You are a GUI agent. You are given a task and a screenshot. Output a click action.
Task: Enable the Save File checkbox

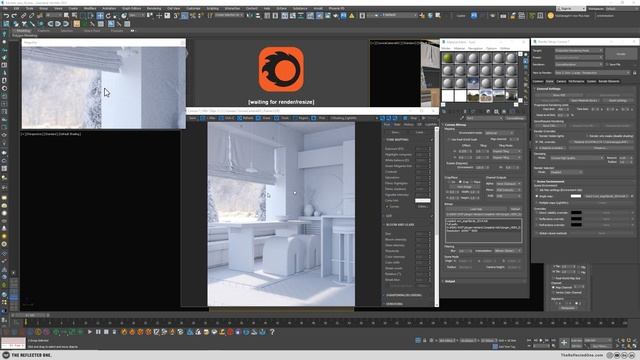coord(607,64)
